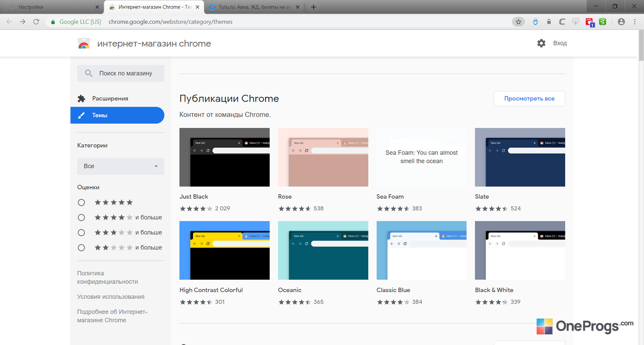Click the Black & White theme title
Screen dimensions: 644x345
click(494, 290)
